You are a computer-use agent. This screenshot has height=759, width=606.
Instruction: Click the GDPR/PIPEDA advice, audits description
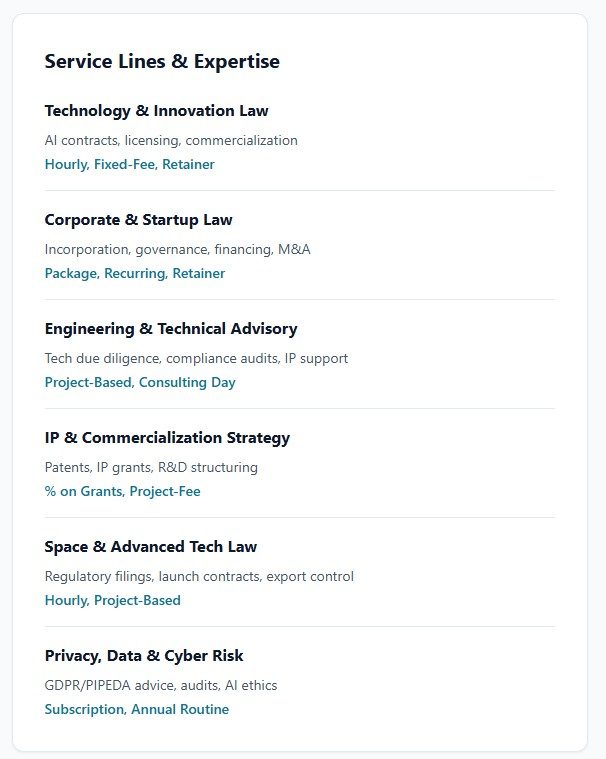161,685
